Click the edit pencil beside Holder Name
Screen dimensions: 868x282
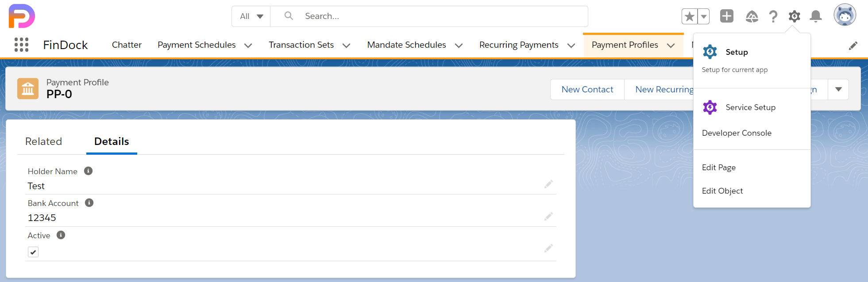tap(548, 184)
